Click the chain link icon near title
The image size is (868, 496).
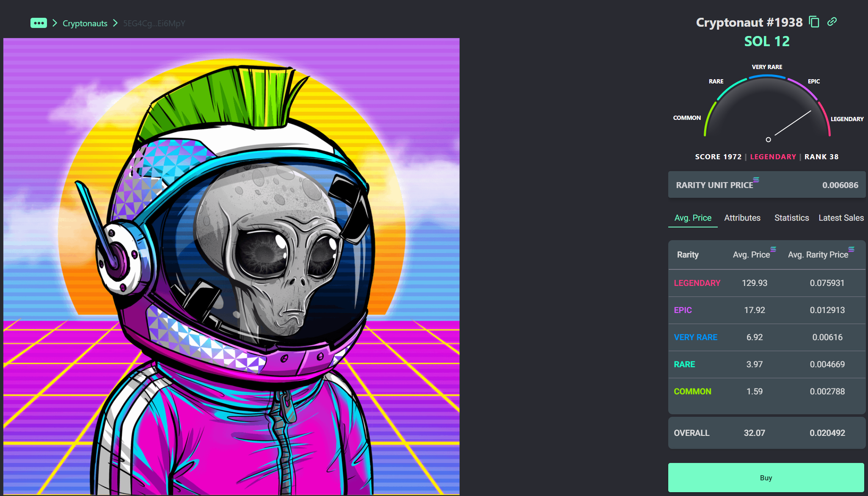(x=832, y=22)
